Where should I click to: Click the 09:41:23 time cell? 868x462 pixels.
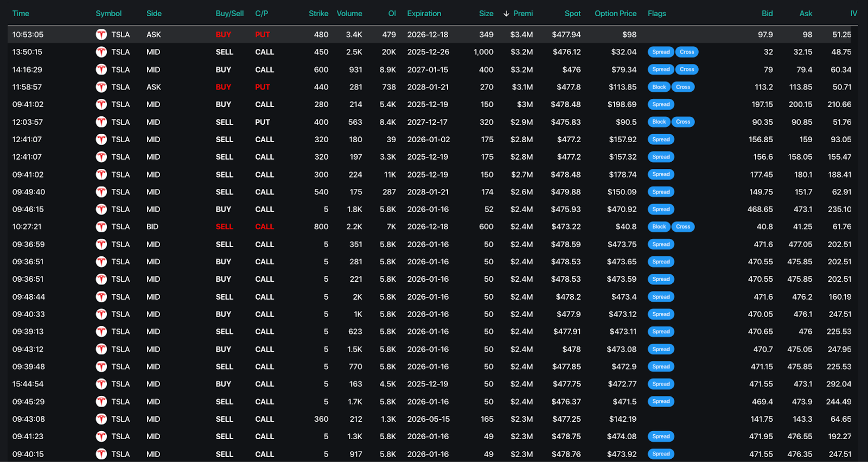[x=28, y=436]
